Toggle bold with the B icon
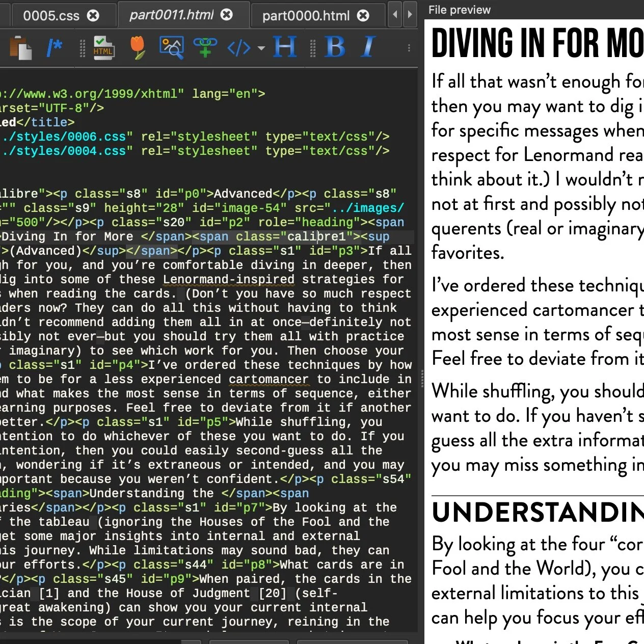Screen dimensions: 644x644 click(x=335, y=47)
